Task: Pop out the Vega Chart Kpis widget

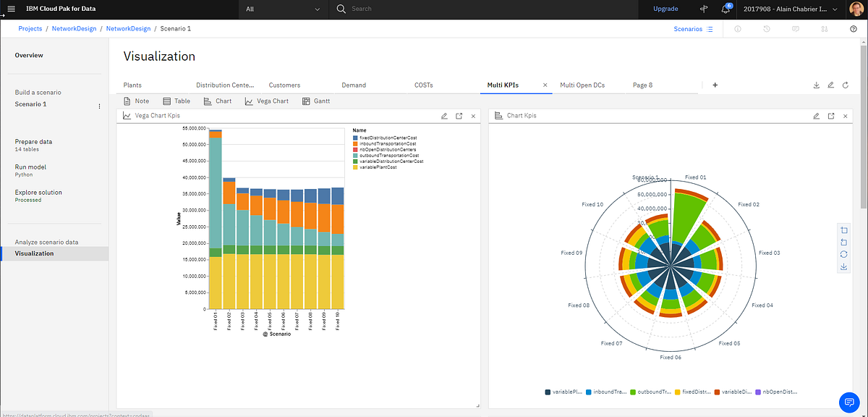Action: point(459,116)
